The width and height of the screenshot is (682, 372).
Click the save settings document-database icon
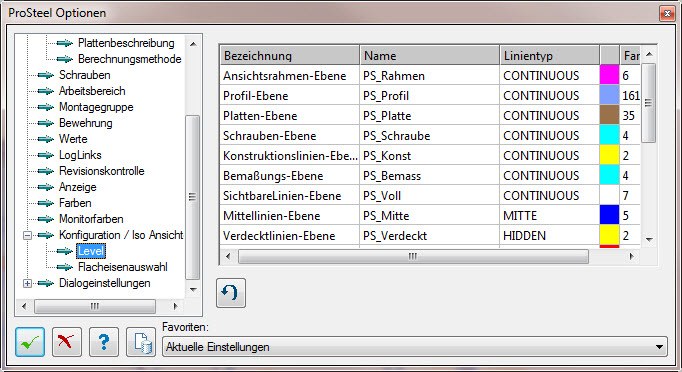tap(141, 342)
